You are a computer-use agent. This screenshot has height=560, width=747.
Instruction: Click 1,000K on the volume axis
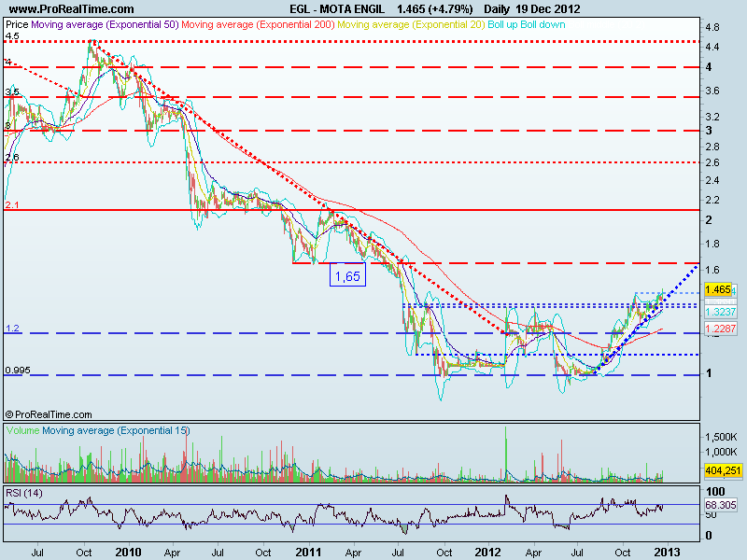721,452
